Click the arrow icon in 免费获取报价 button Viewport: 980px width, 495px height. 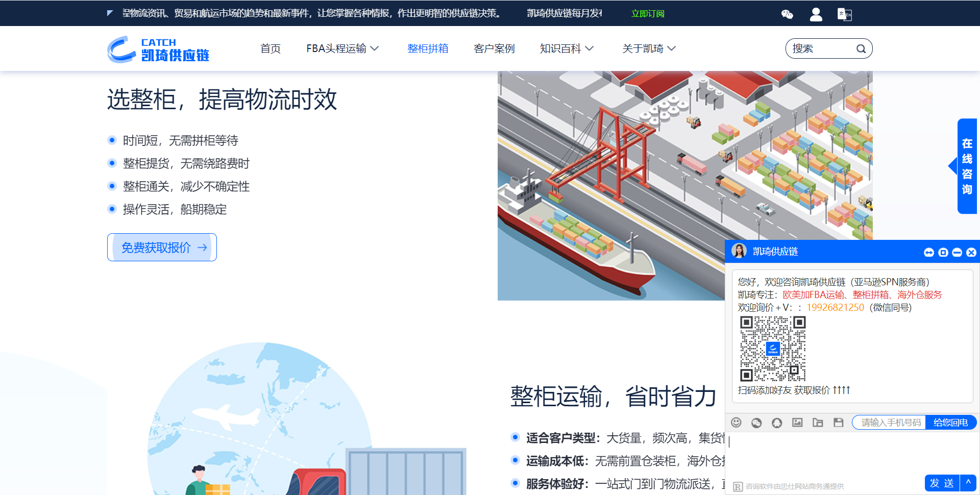click(203, 247)
